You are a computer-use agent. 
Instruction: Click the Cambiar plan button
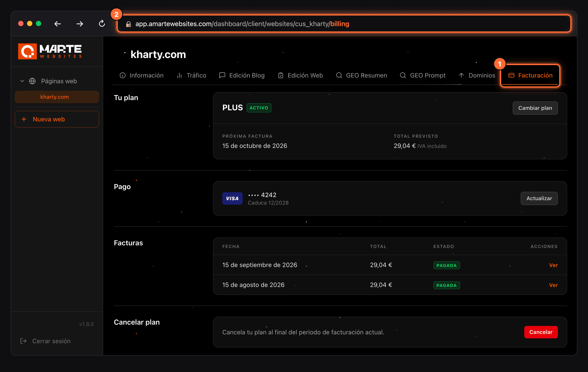(x=535, y=108)
